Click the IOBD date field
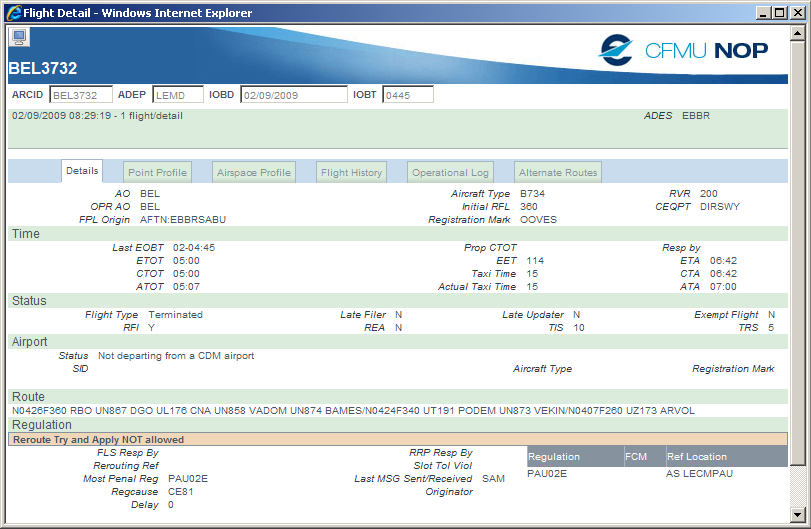The height and width of the screenshot is (529, 811). pyautogui.click(x=292, y=95)
